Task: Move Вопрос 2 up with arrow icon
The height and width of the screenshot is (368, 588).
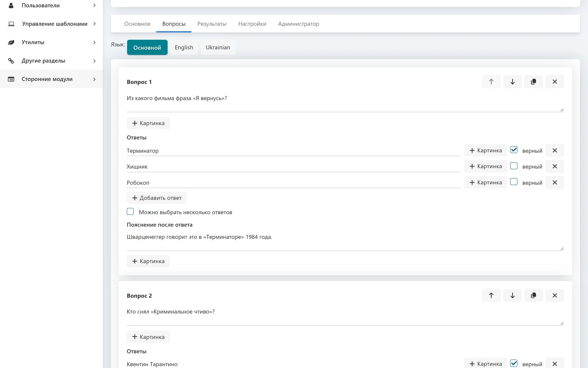Action: pos(491,296)
